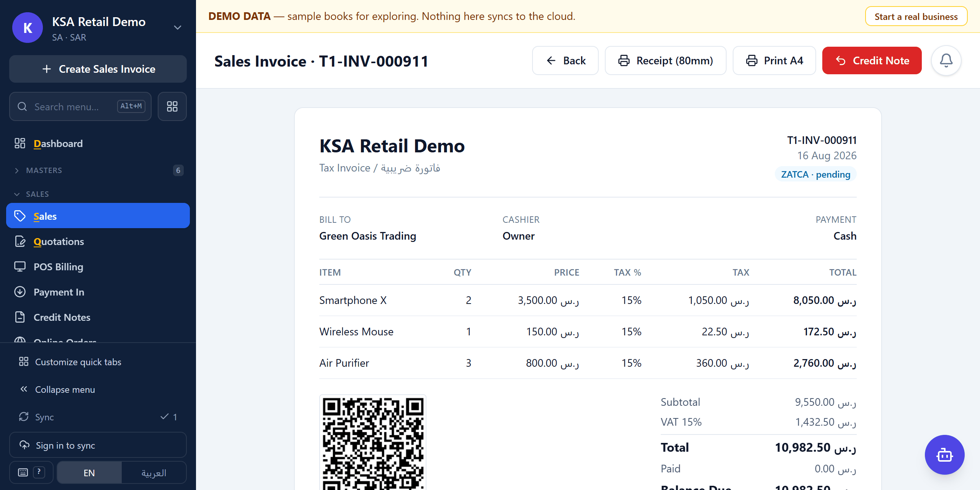The image size is (980, 490).
Task: Create a Credit Note
Action: (x=872, y=60)
